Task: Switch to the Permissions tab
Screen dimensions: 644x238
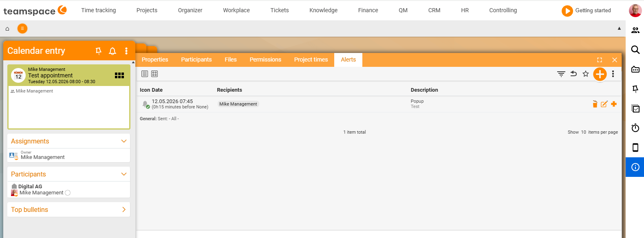Action: [x=265, y=59]
